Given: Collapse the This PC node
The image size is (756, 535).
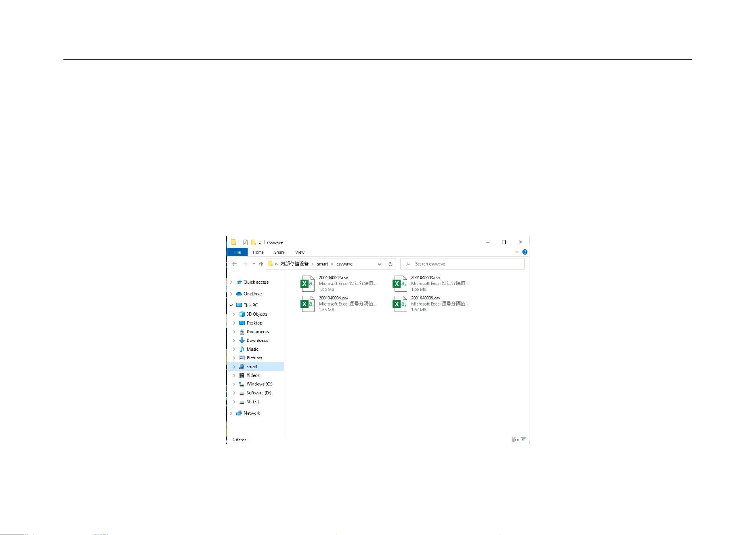Looking at the screenshot, I should tap(231, 305).
